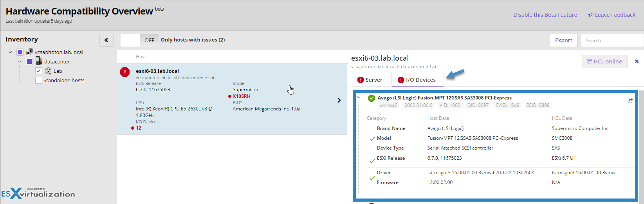Click the Avago SAS3008 device title
Screen dimensions: 644x204
(444, 98)
